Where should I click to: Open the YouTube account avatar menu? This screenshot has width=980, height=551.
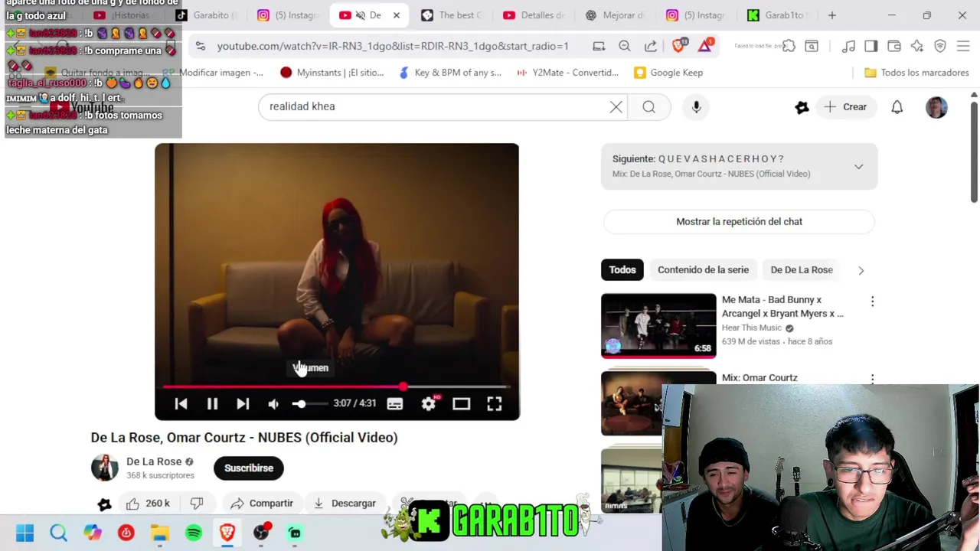[x=936, y=107]
